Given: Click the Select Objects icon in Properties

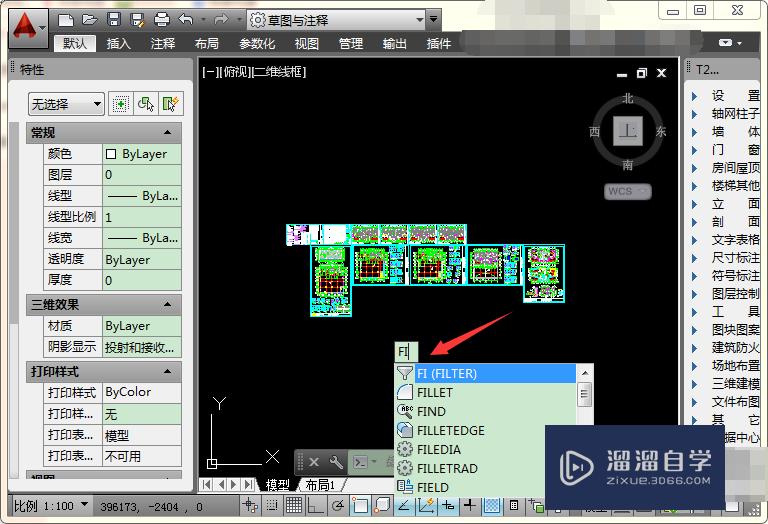Looking at the screenshot, I should tap(146, 104).
